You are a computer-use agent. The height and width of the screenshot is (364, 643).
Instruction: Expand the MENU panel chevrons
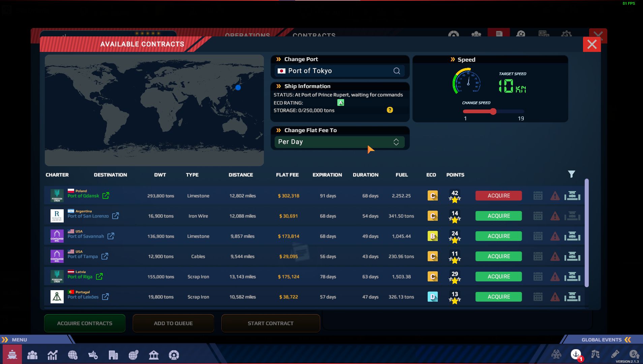click(x=5, y=340)
